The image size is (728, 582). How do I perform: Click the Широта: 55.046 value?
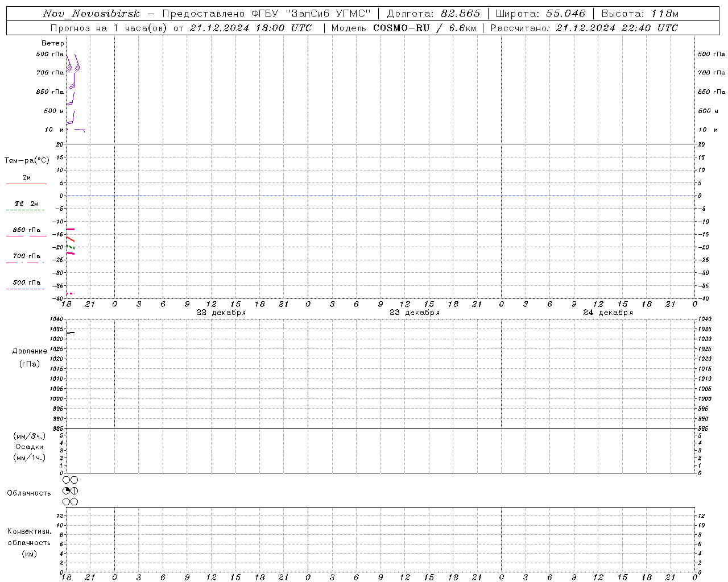click(540, 14)
